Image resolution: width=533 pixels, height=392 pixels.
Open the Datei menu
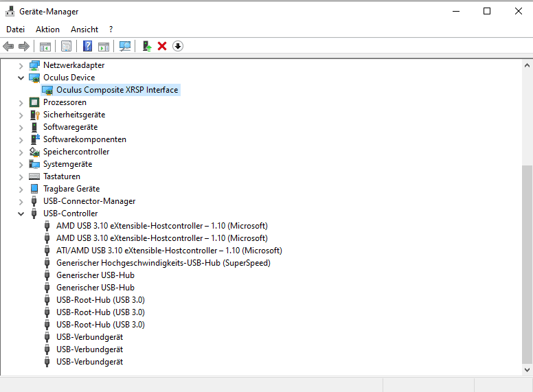point(15,30)
